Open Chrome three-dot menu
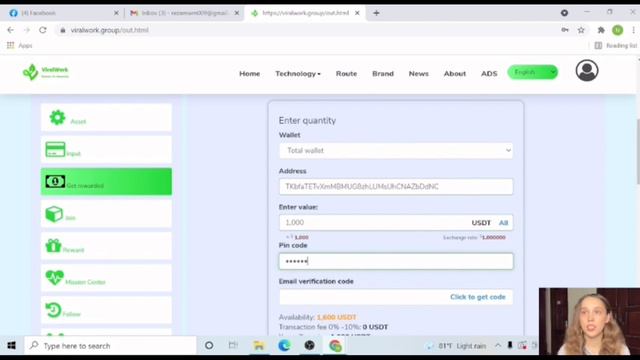 [633, 30]
